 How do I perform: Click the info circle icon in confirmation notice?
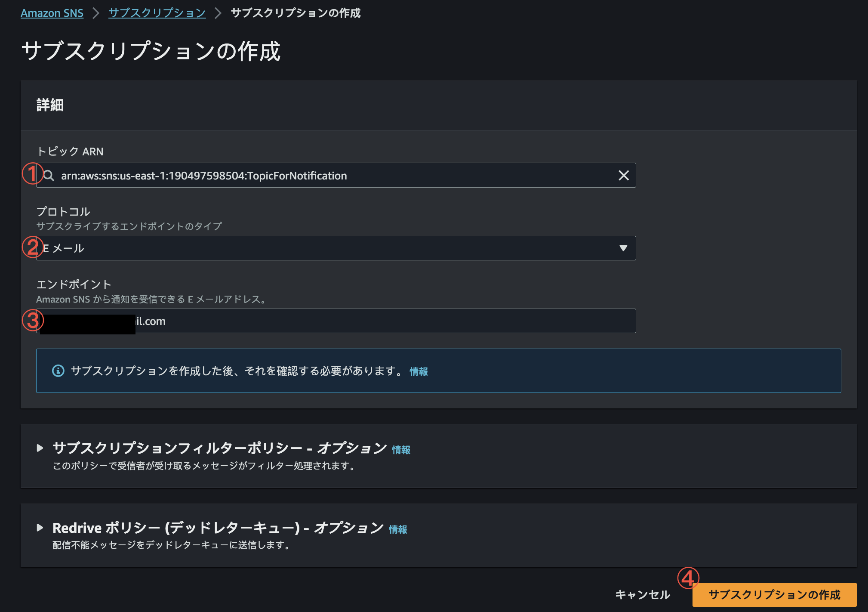(58, 371)
